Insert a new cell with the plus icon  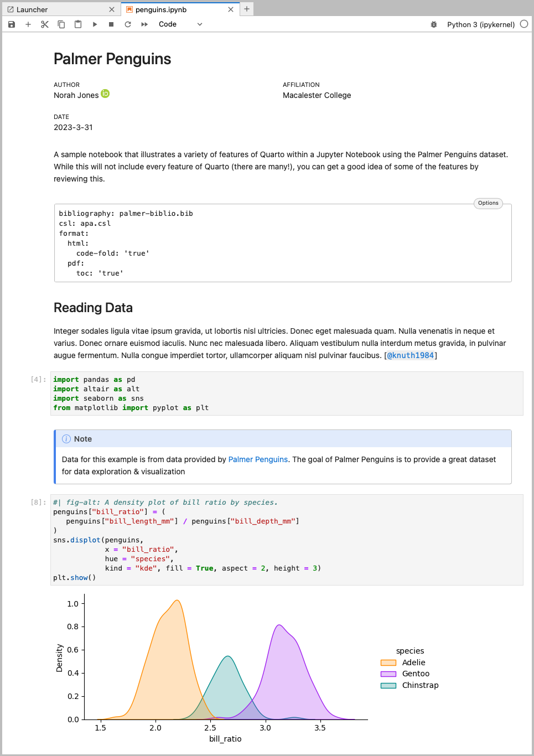[x=28, y=24]
